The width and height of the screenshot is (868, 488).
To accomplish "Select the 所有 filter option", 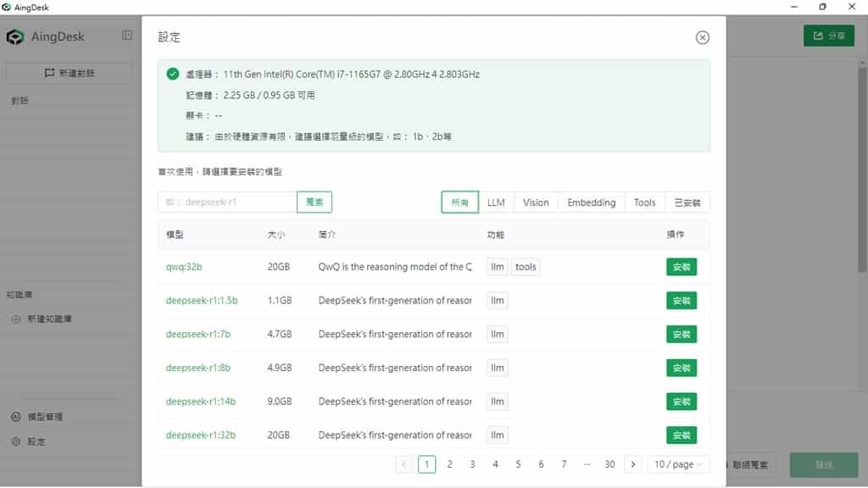I will 459,202.
